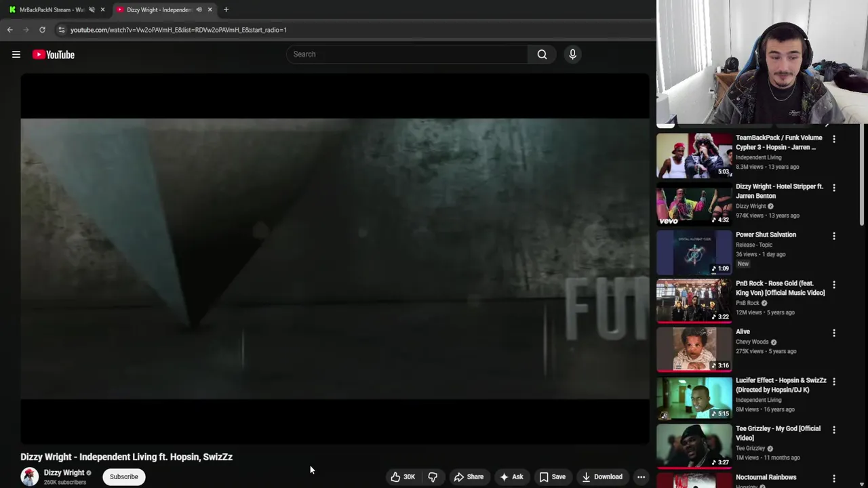Reload the page with the refresh icon
This screenshot has height=488, width=868.
click(x=42, y=30)
